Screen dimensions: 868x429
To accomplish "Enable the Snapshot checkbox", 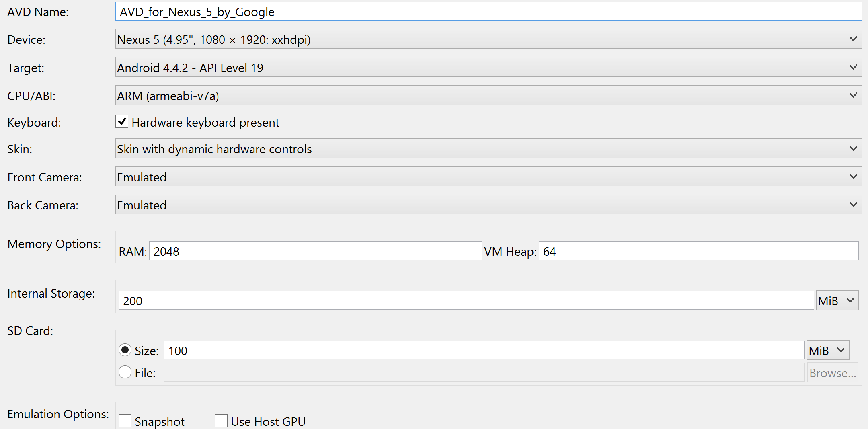I will 125,421.
